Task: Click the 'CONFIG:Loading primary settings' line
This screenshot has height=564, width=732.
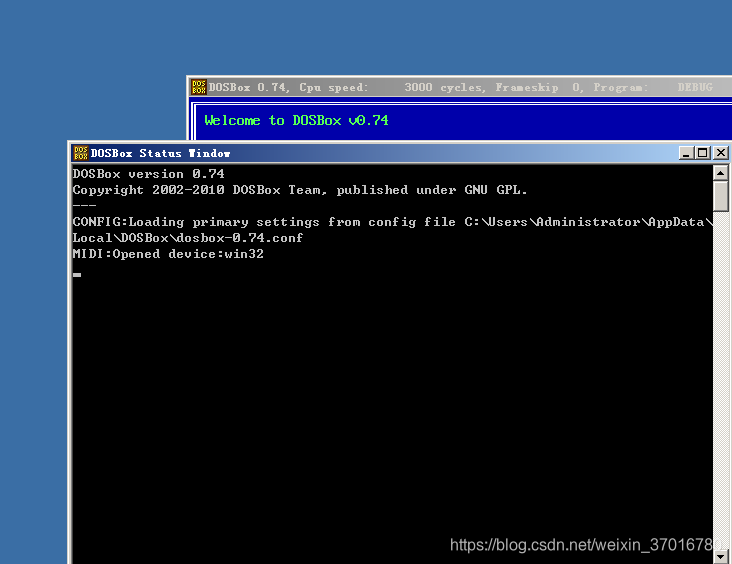Action: click(392, 222)
